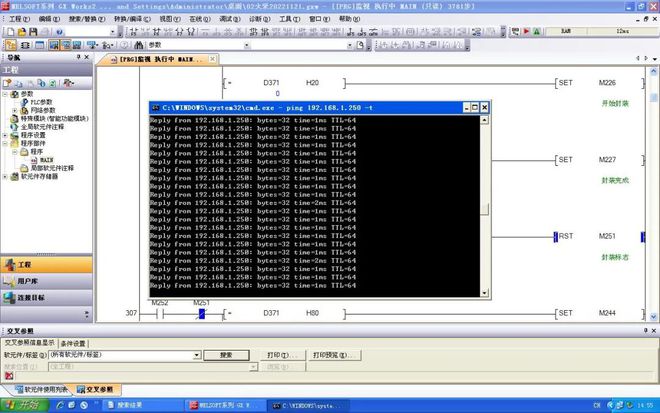
Task: Click the binoculars find icon
Action: (x=138, y=45)
